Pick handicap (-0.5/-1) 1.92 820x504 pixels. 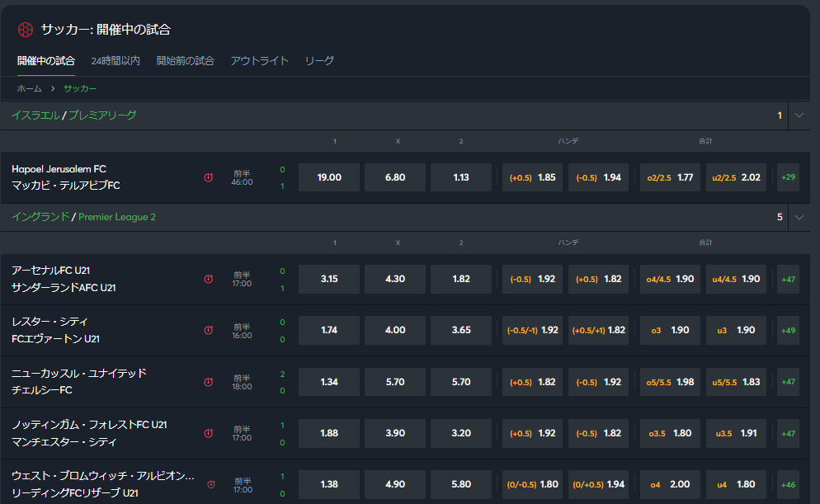point(532,330)
